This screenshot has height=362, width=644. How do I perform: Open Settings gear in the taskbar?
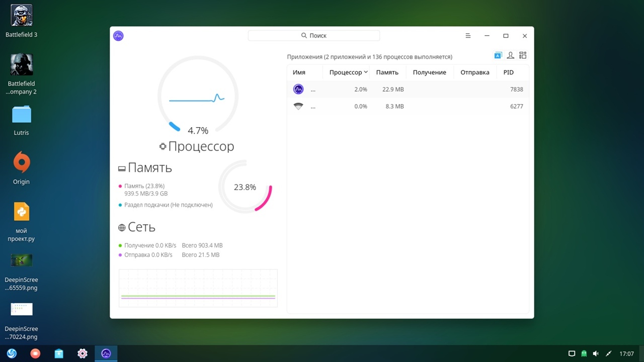point(83,353)
